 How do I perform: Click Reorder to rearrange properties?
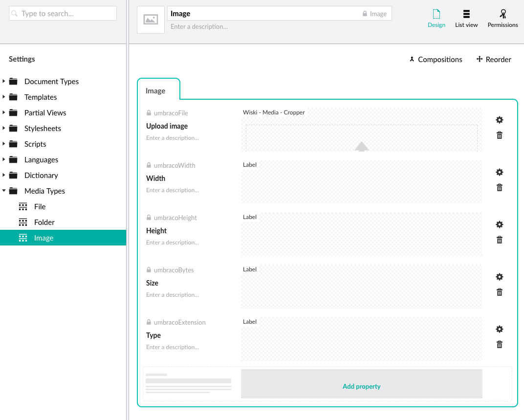(494, 59)
